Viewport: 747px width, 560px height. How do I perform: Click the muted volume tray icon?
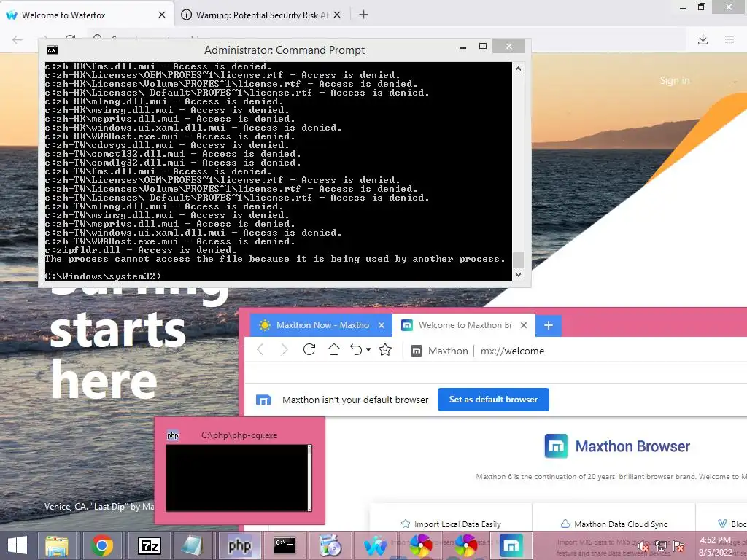click(643, 547)
